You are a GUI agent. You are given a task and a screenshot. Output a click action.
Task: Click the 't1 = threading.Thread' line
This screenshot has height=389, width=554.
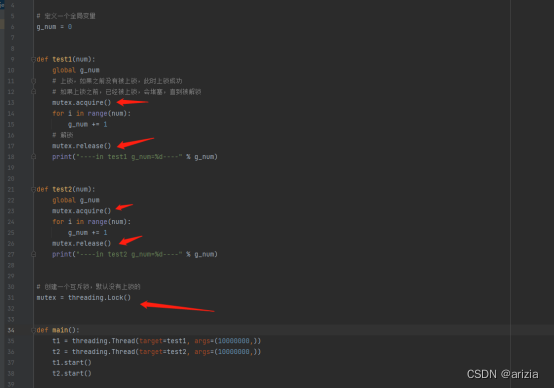157,341
